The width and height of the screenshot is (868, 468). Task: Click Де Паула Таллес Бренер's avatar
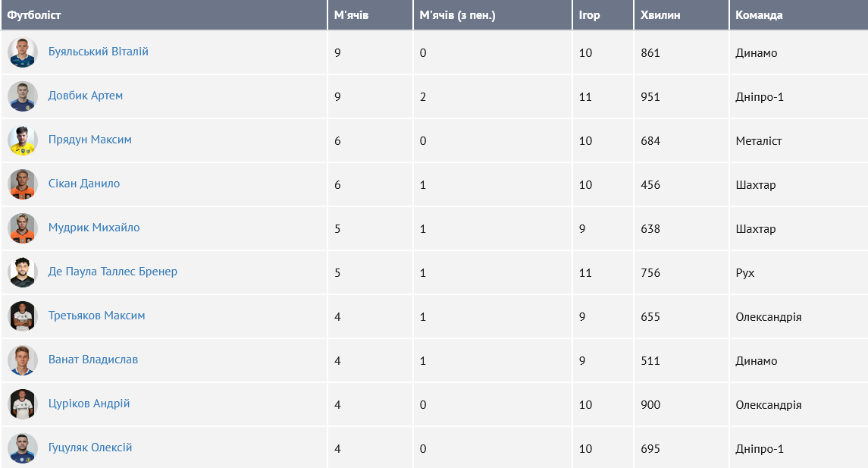pyautogui.click(x=23, y=272)
